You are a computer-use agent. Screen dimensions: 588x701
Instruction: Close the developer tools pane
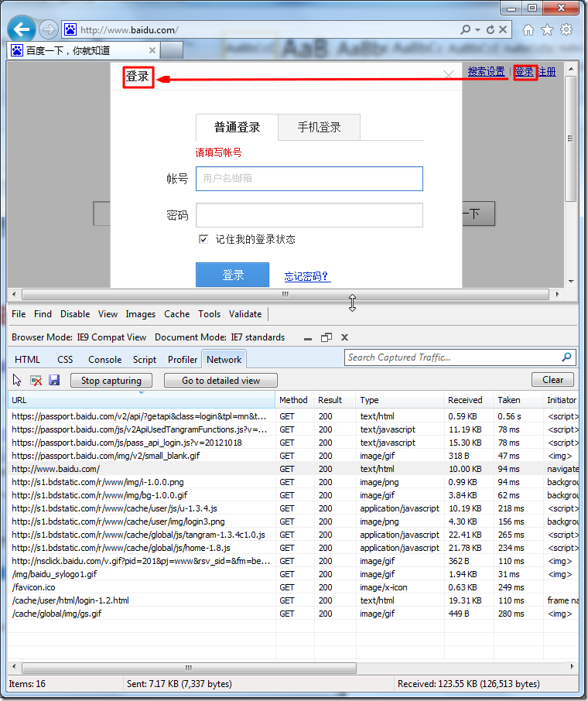[344, 337]
